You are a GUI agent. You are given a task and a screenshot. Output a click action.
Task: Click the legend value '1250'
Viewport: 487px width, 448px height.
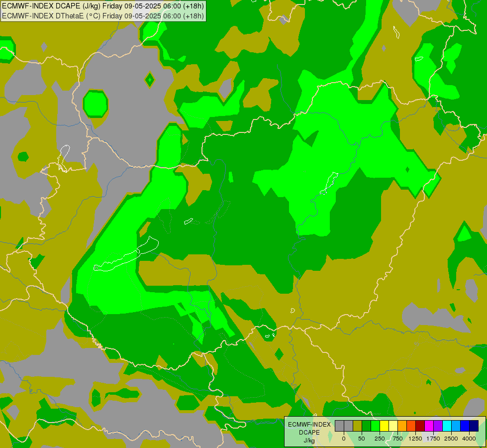[x=415, y=439]
